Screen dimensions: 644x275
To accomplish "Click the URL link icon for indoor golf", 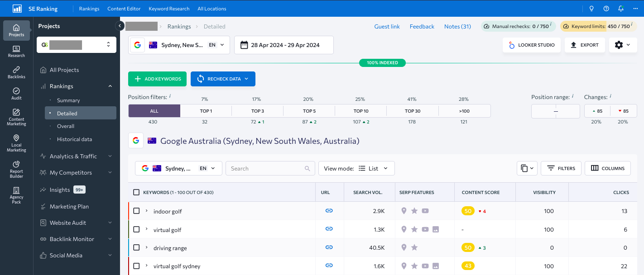I will (x=329, y=210).
